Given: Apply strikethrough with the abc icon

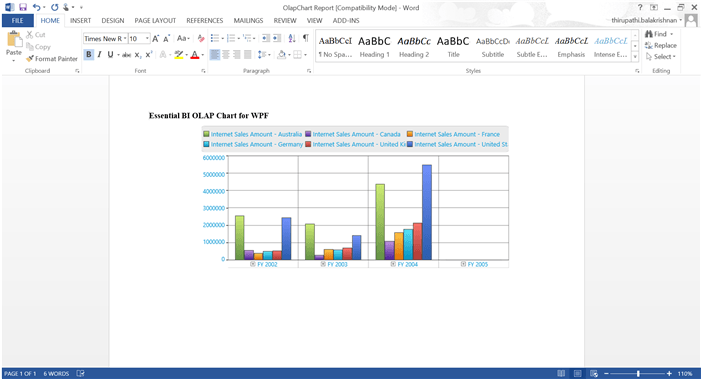Looking at the screenshot, I should (126, 55).
